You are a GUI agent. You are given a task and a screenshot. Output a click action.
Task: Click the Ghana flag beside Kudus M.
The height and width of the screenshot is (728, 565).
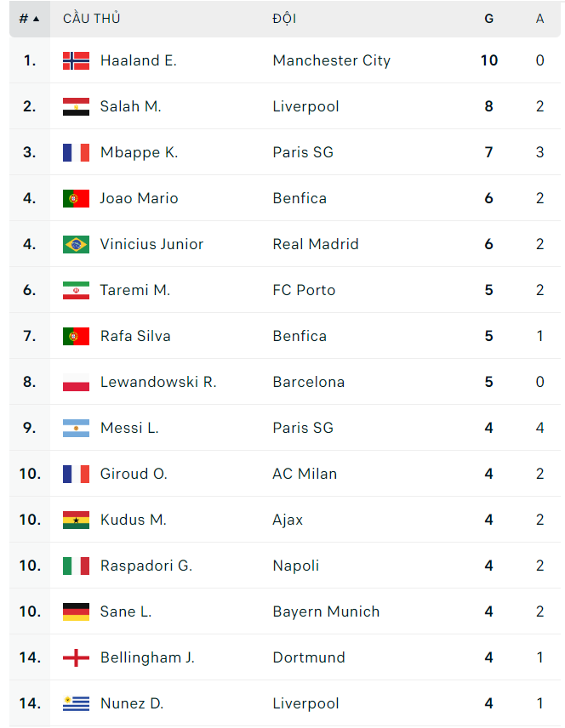pyautogui.click(x=76, y=520)
